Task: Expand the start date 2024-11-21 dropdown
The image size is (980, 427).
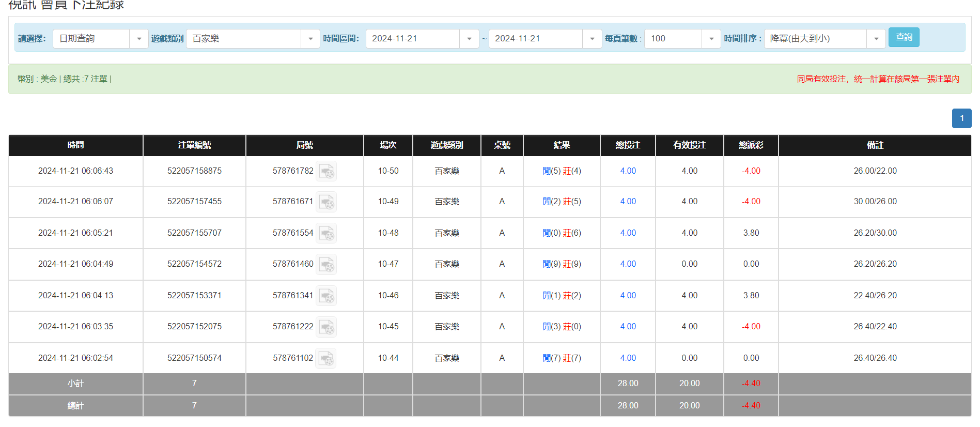Action: [x=469, y=39]
